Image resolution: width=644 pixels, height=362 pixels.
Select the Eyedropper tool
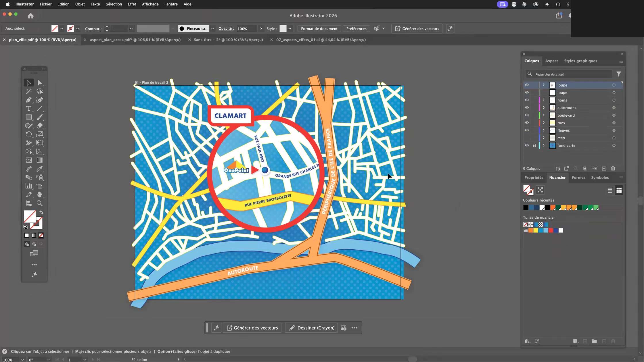coord(40,169)
